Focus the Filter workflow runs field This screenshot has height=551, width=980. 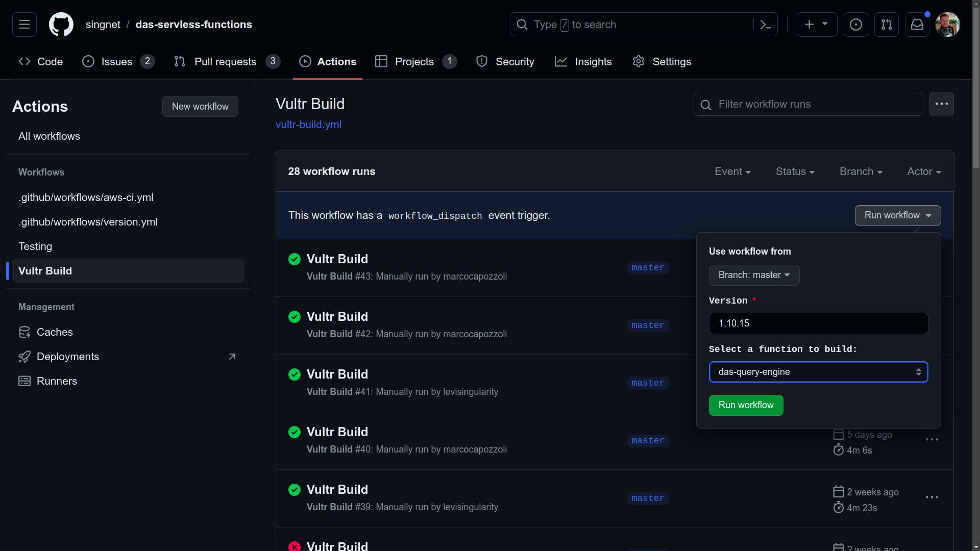(808, 104)
